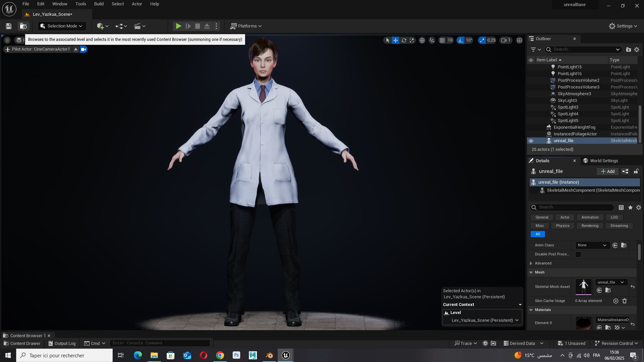
Task: Show only favorite properties star
Action: 630,207
